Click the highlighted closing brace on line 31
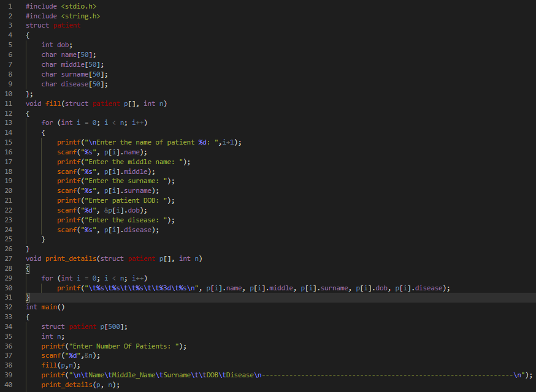Screen dimensions: 536x392 pos(28,297)
